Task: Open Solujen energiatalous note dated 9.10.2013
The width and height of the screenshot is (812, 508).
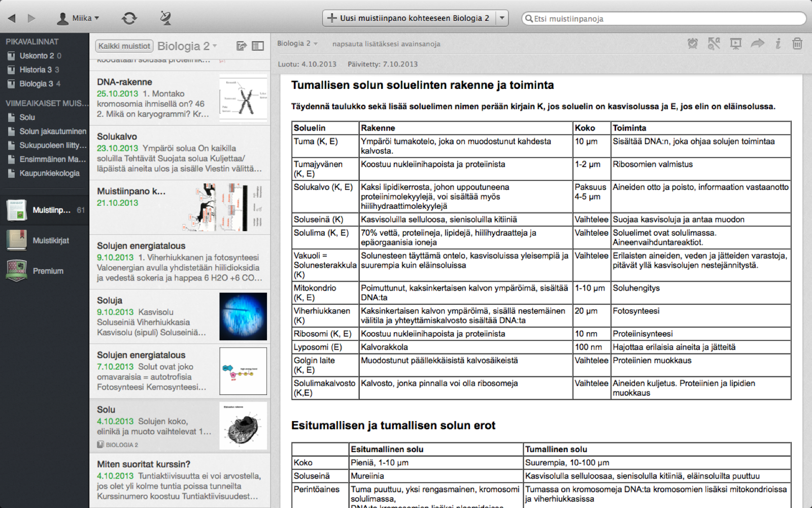Action: click(180, 262)
